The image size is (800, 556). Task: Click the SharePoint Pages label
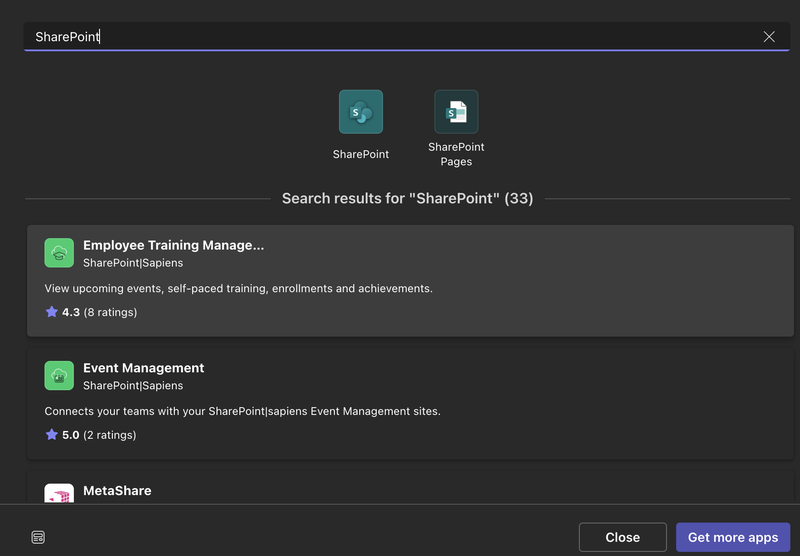click(456, 154)
